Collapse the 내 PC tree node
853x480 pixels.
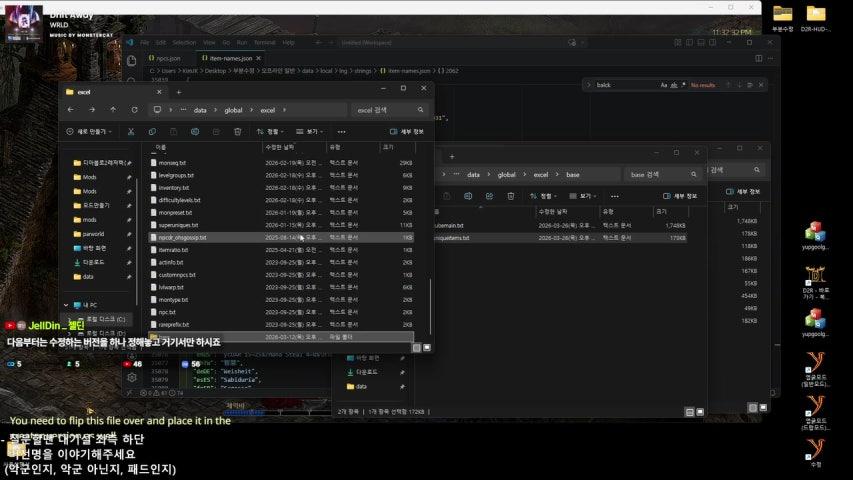point(66,305)
